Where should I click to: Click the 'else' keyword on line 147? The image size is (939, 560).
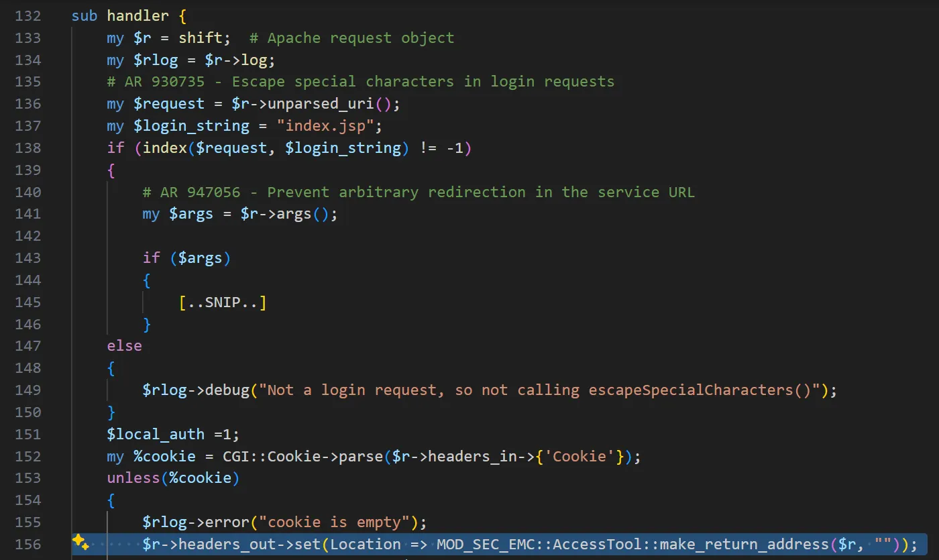click(125, 346)
